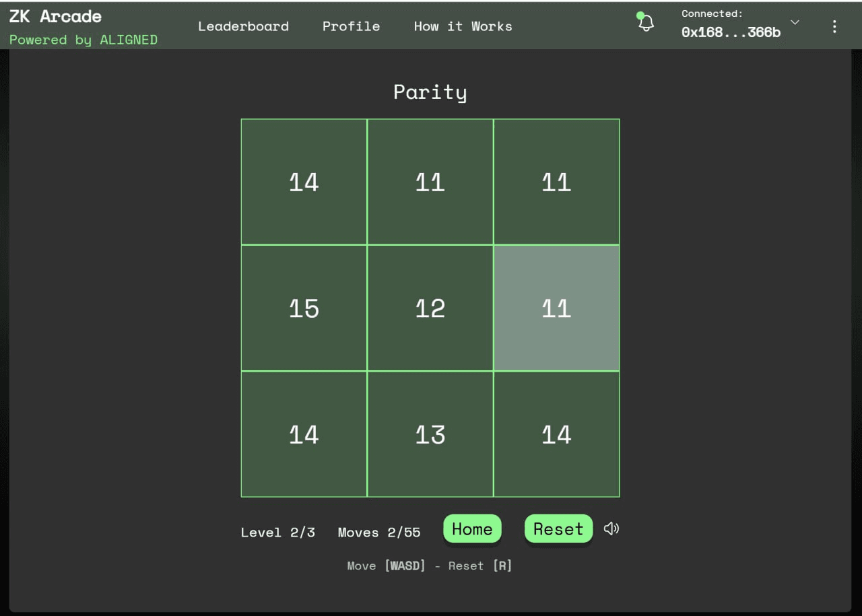Open the three-dot more options menu
This screenshot has height=616, width=862.
coord(834,26)
